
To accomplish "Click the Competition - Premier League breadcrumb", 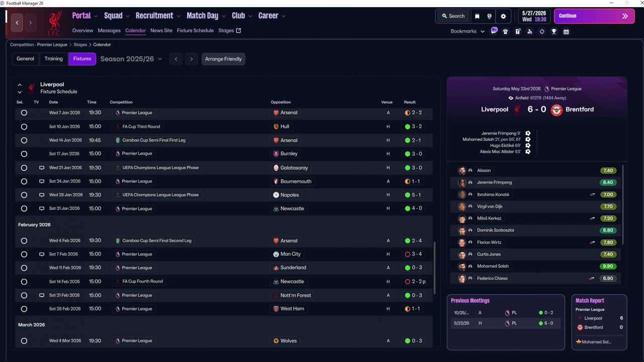I will (x=39, y=45).
